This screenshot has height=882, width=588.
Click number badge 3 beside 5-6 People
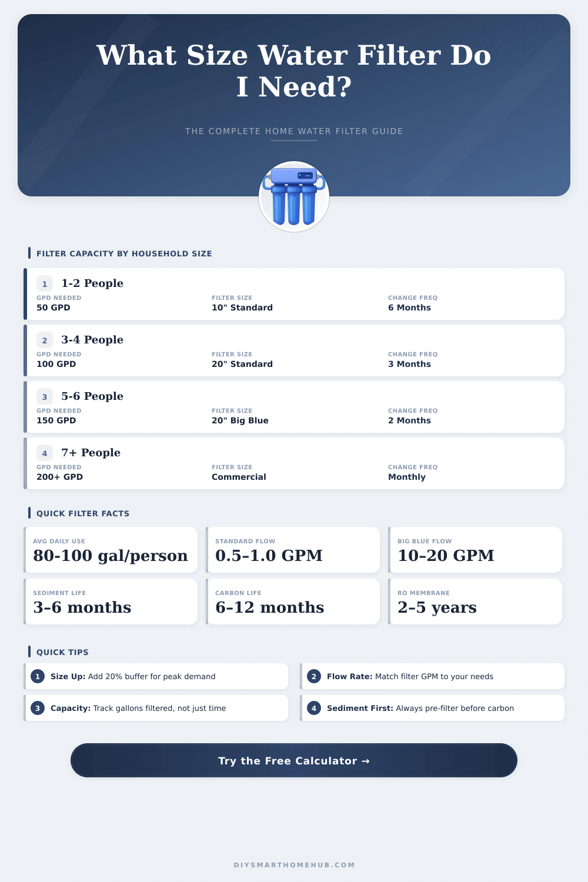click(x=45, y=396)
